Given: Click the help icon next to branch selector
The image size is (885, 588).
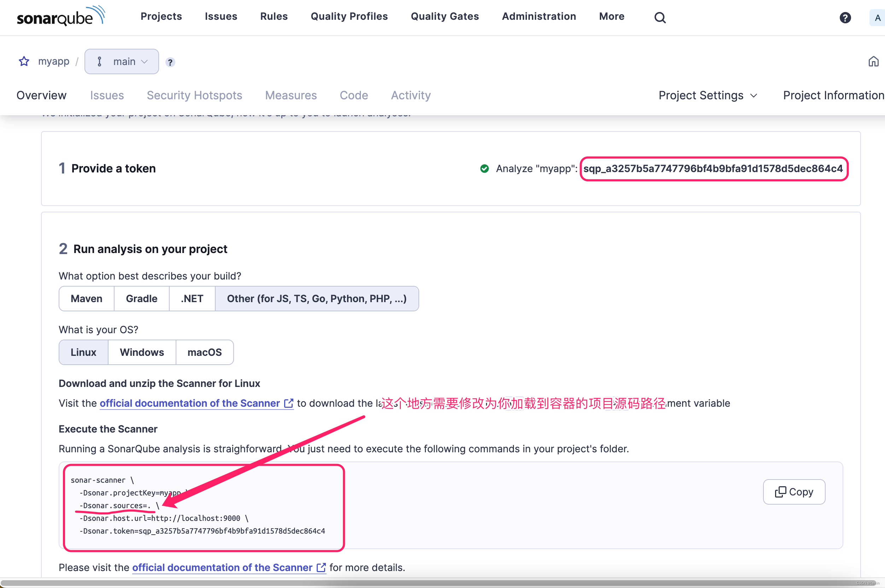Looking at the screenshot, I should click(x=171, y=62).
